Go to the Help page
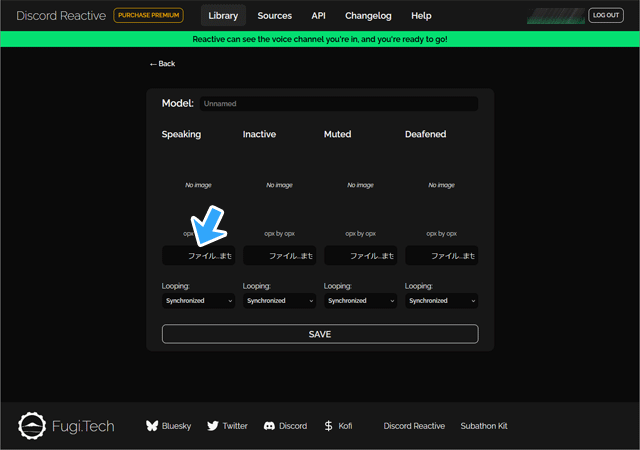 coord(421,16)
